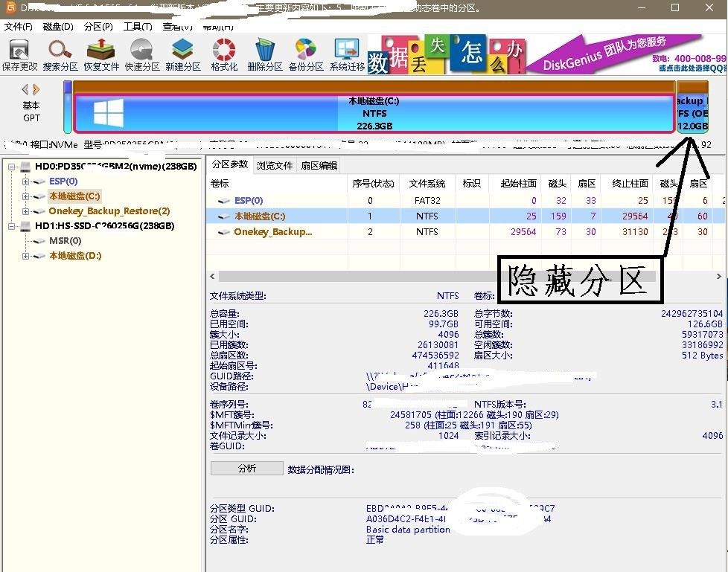Create a partition with 新建分区
This screenshot has width=728, height=572.
[x=183, y=55]
